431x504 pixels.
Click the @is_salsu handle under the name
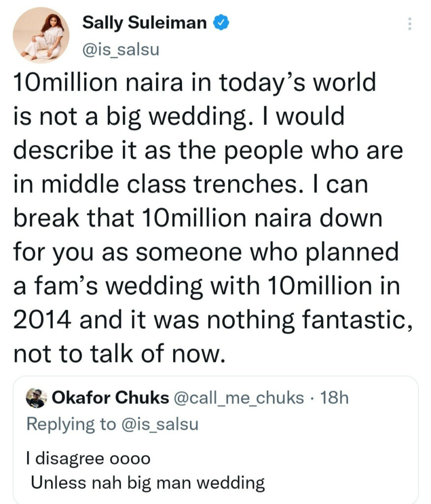coord(121,50)
